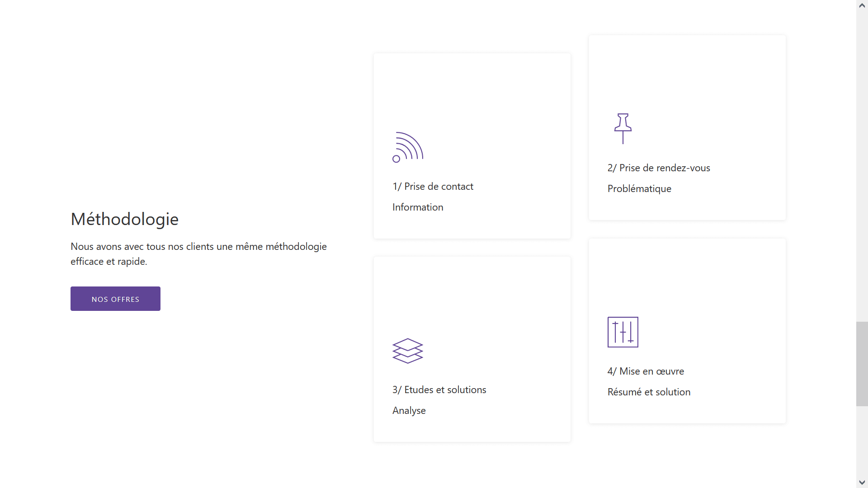Select the '1/ Prise de contact' heading
This screenshot has height=488, width=868.
tap(433, 187)
